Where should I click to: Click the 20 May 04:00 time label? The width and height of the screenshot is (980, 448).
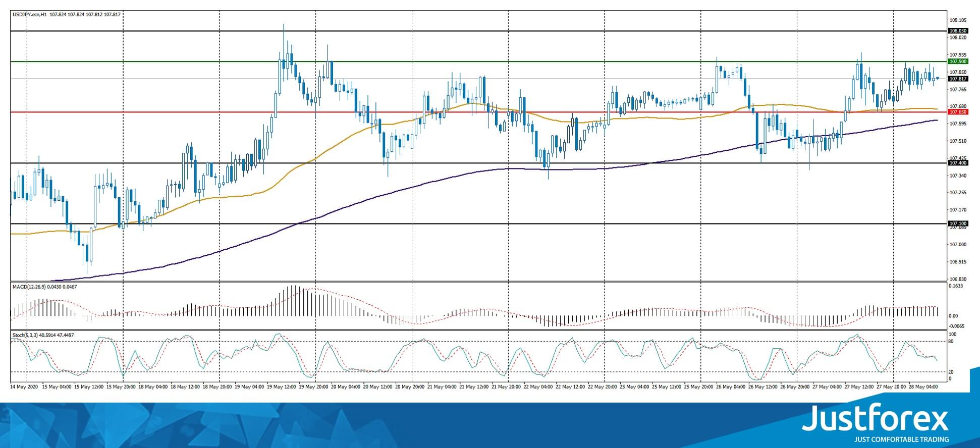346,386
